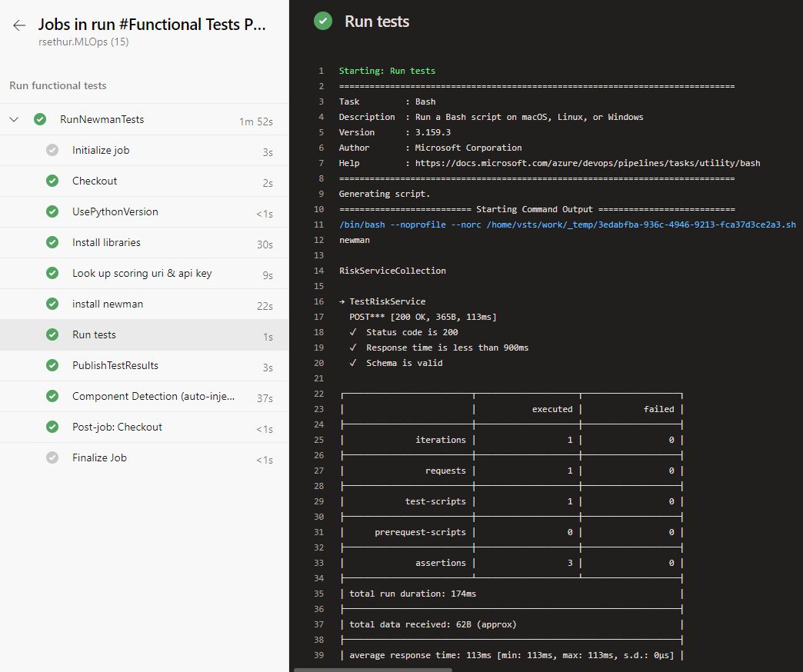Click large green check in Run tests header
The width and height of the screenshot is (803, 672).
pos(323,22)
